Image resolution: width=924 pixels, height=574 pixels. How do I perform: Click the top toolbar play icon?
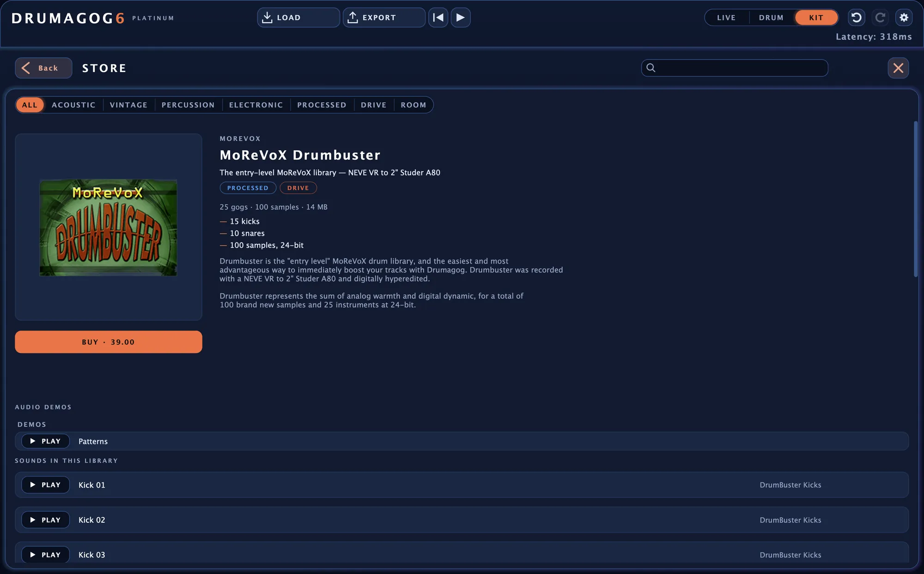[x=461, y=18]
